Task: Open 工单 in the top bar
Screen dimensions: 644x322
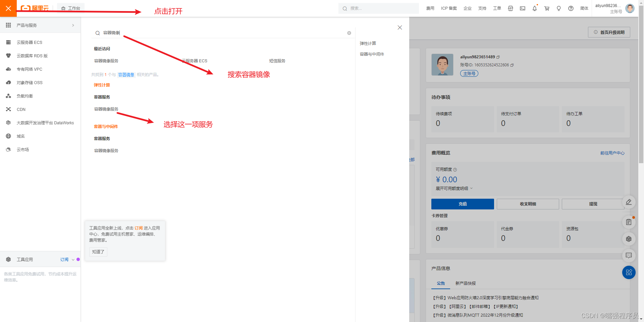Action: (497, 8)
